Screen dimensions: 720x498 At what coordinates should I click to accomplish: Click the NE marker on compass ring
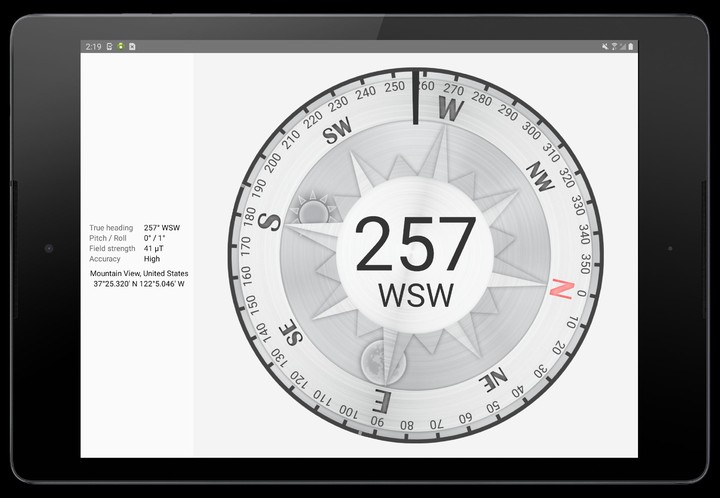(x=493, y=379)
